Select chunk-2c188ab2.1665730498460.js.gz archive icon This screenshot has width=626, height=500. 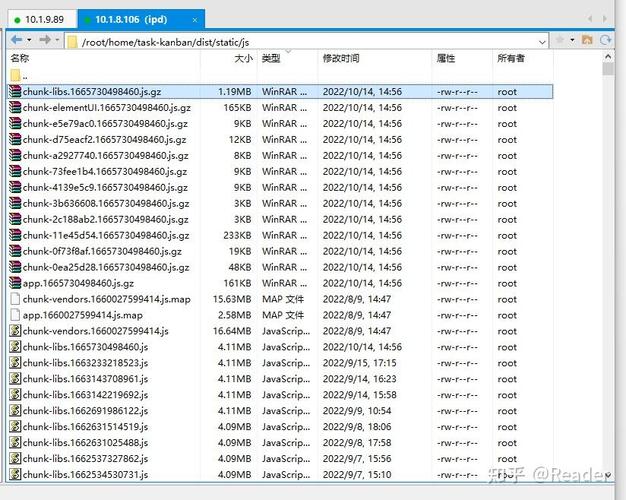pyautogui.click(x=15, y=219)
